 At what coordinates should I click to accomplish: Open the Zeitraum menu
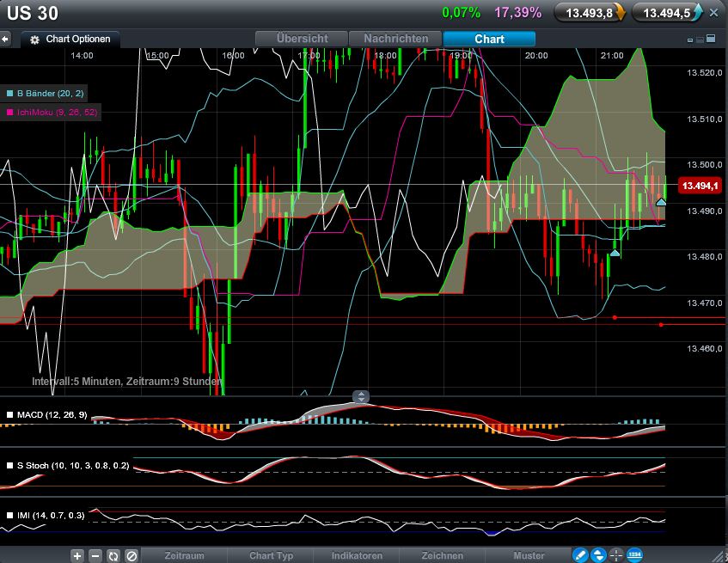[x=184, y=555]
